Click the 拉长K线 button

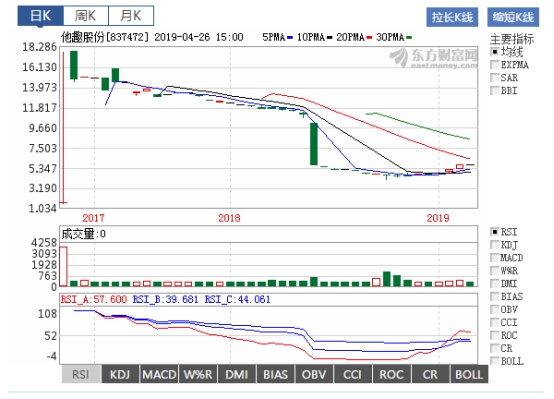point(452,17)
